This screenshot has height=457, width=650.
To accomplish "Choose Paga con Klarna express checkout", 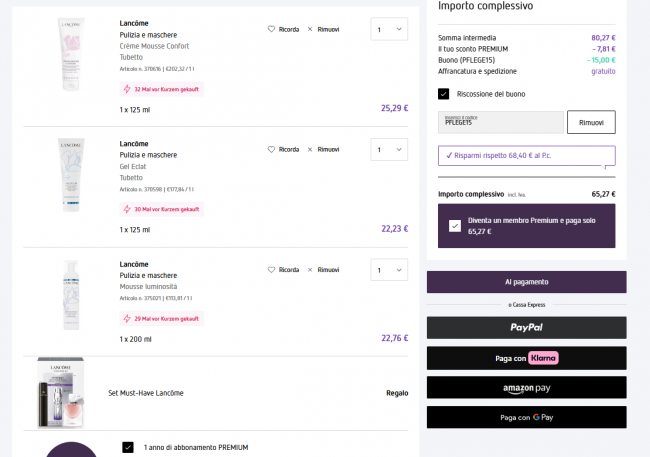I will pyautogui.click(x=526, y=357).
